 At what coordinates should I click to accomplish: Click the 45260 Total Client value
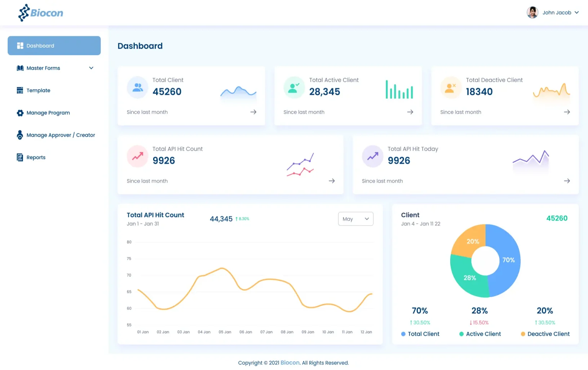click(167, 92)
